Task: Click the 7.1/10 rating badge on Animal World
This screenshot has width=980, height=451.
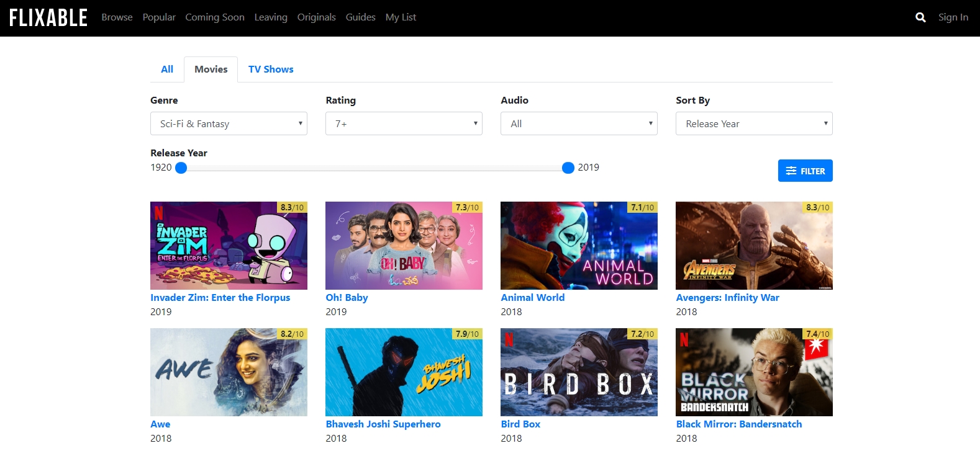Action: [x=642, y=207]
